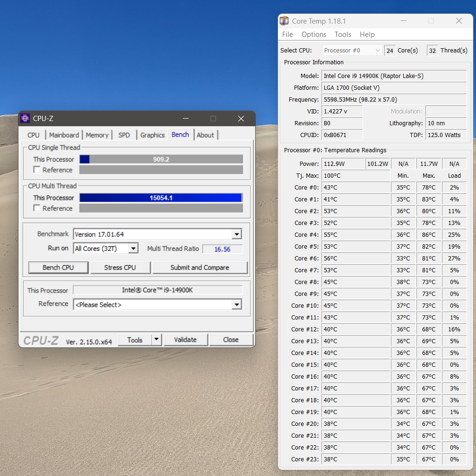Click the Close button in CPU-Z

pos(231,340)
